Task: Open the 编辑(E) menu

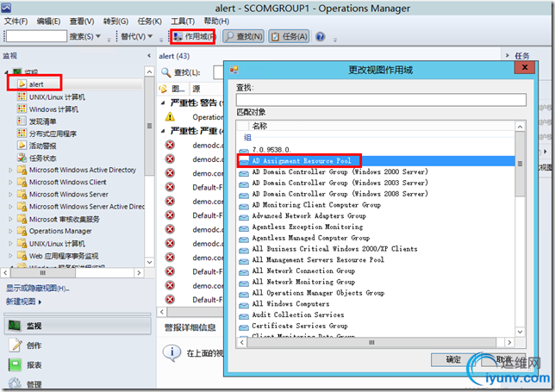Action: point(48,22)
